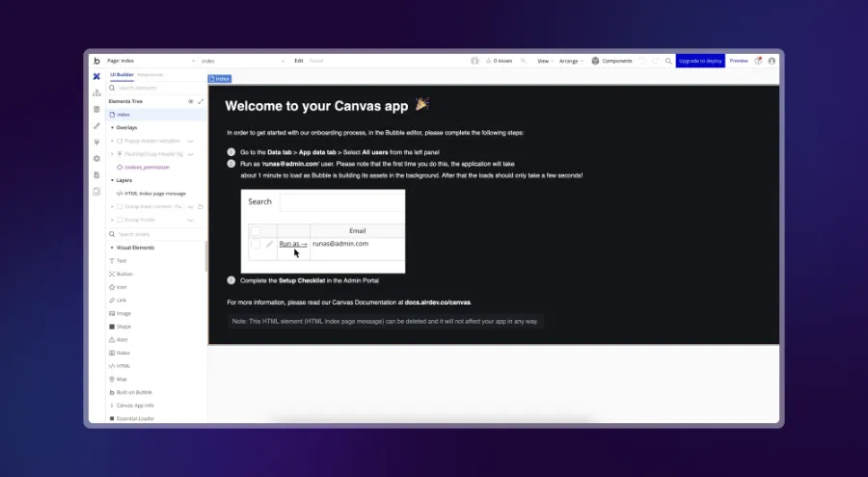Open the user account avatar
This screenshot has height=477, width=868.
[772, 61]
